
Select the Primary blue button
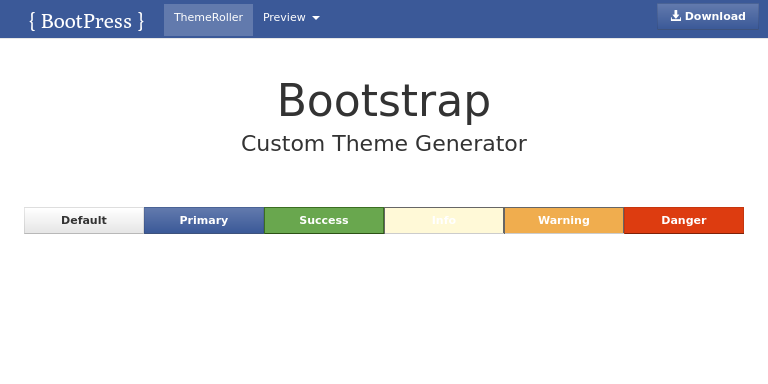[x=204, y=220]
